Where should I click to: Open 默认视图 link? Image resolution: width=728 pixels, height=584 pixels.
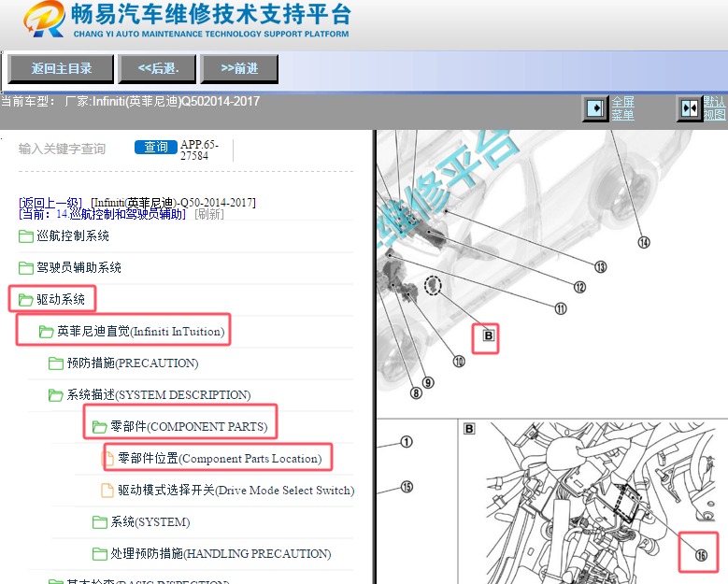pos(715,108)
